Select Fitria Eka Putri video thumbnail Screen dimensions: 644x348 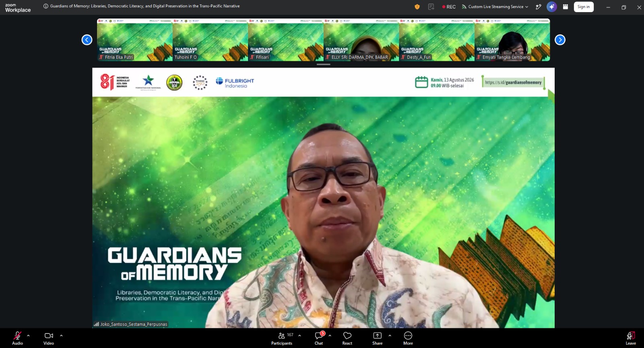pyautogui.click(x=134, y=40)
